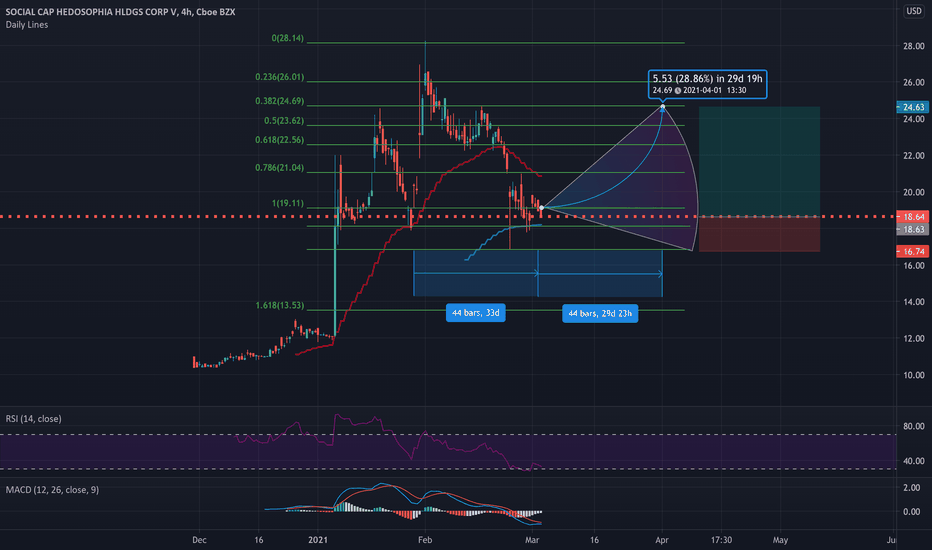Viewport: 932px width, 550px height.
Task: Select the green profit zone of long position
Action: point(760,162)
